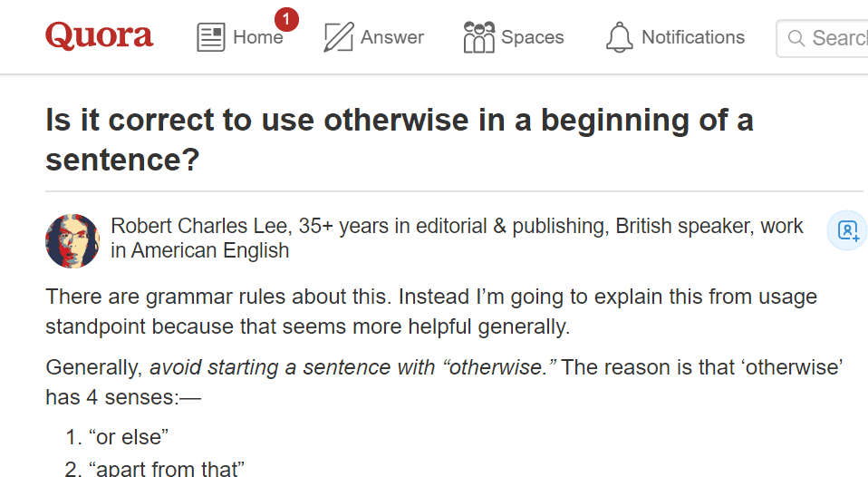
Task: Click the "or else" list item
Action: 129,437
